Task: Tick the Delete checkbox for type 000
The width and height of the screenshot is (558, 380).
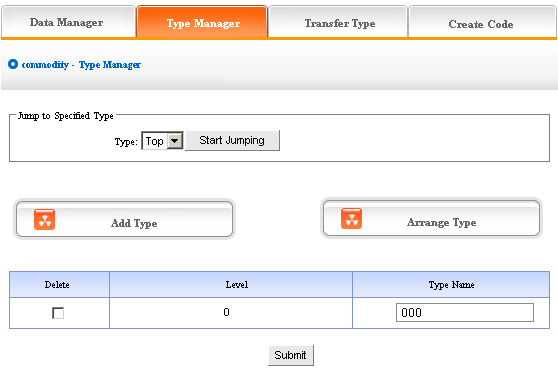Action: (x=58, y=313)
